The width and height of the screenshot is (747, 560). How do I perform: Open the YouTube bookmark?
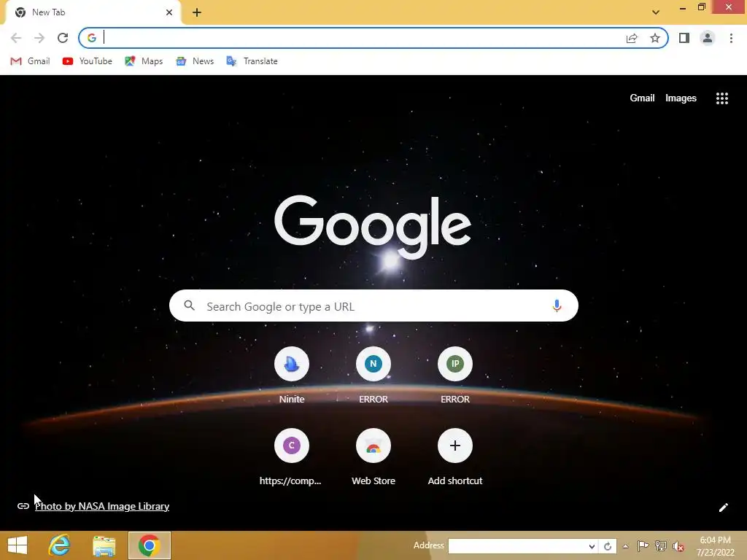(x=88, y=61)
